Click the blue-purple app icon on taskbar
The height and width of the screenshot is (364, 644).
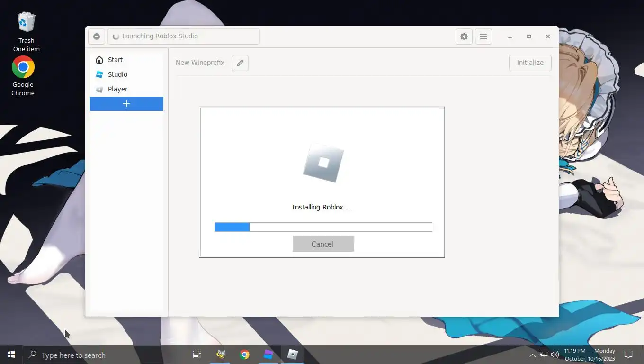[x=268, y=355]
